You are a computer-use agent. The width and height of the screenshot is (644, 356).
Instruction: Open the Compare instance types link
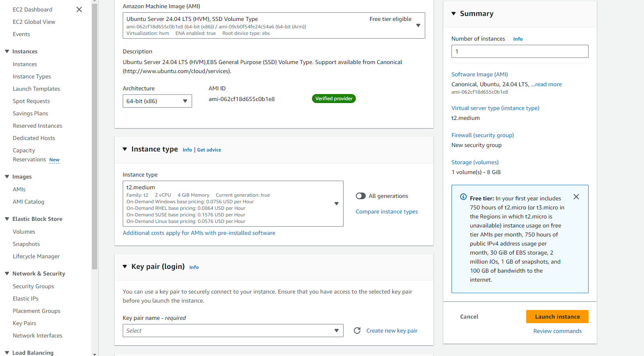(x=387, y=211)
